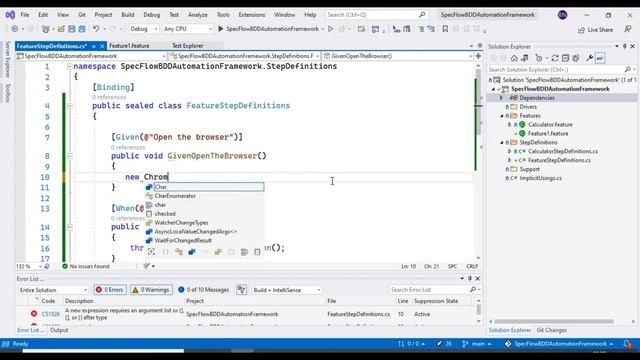Open the Git menu
The width and height of the screenshot is (640, 360).
point(82,15)
